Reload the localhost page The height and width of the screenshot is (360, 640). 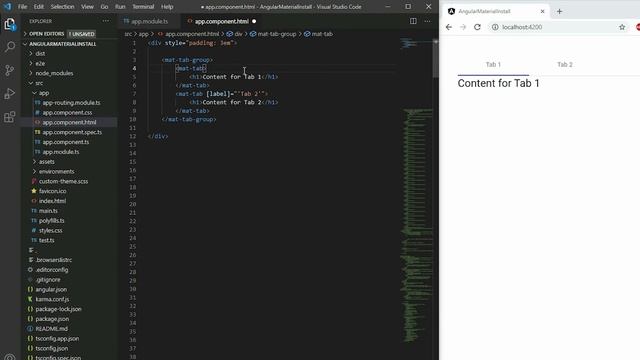[477, 27]
